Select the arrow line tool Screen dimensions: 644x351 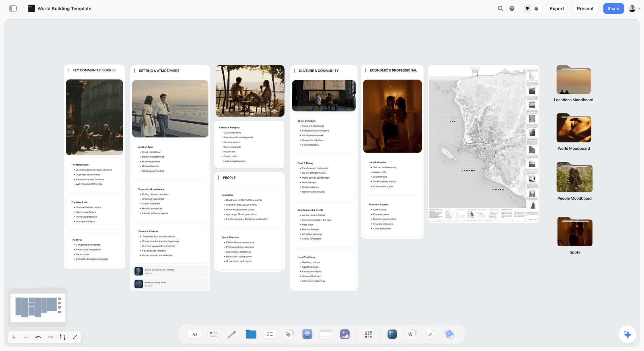click(232, 334)
